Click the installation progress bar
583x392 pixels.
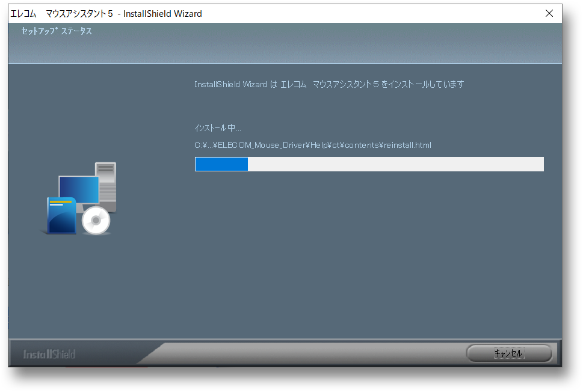coord(369,164)
